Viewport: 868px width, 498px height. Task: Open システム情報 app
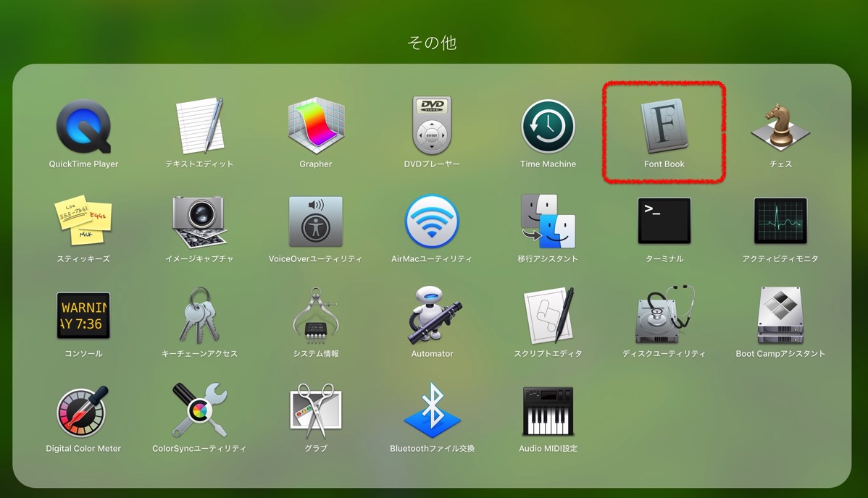click(x=315, y=316)
